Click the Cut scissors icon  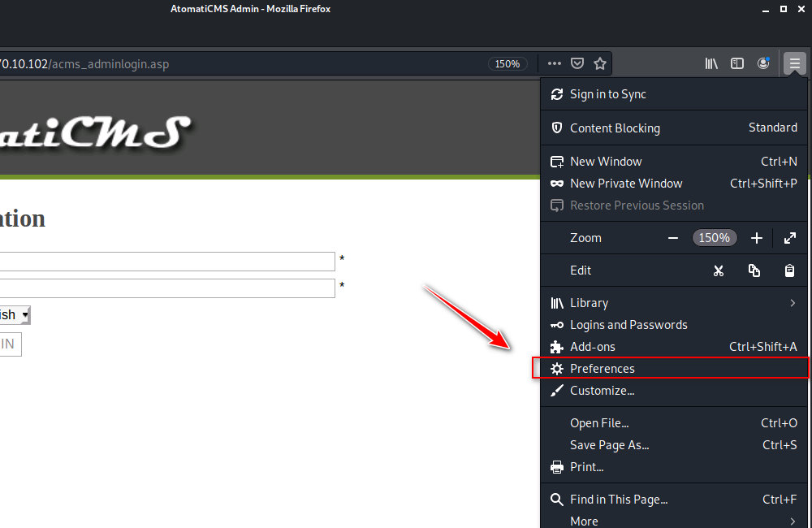point(719,270)
